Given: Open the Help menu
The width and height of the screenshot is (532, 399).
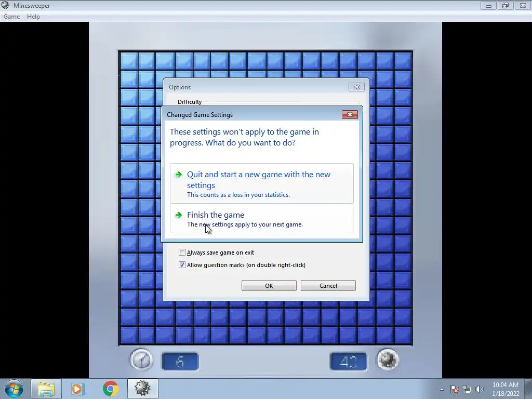Looking at the screenshot, I should tap(34, 17).
